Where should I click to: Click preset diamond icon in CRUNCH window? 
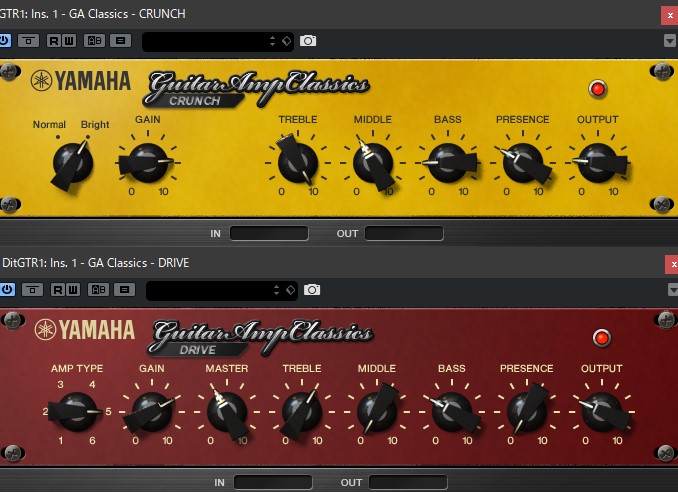tap(286, 41)
